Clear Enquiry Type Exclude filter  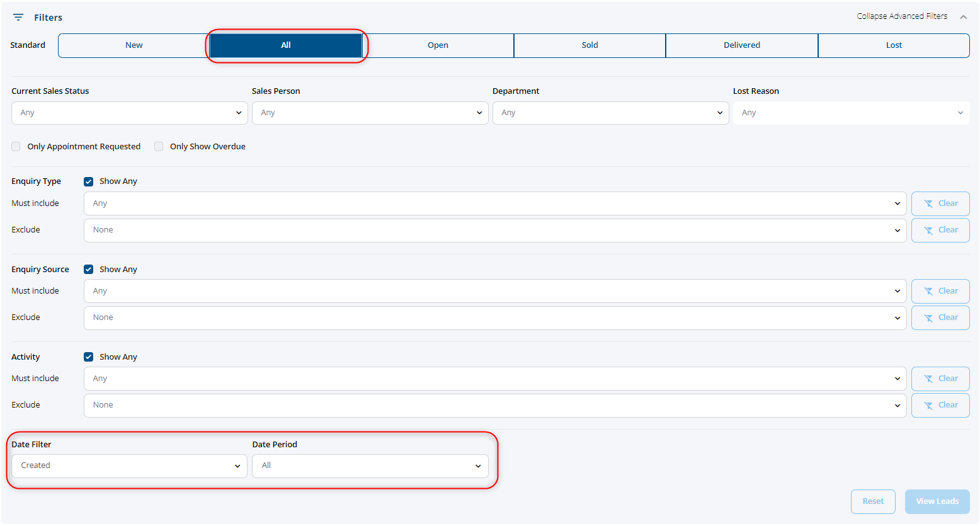(x=940, y=230)
